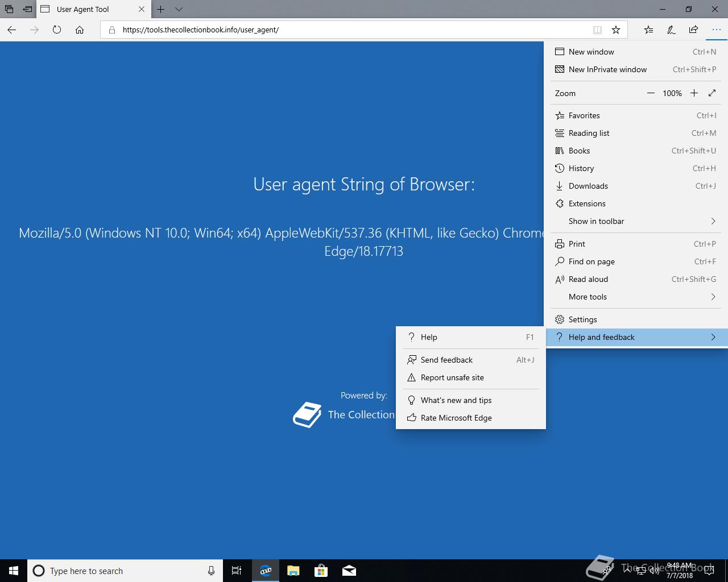
Task: Click Send feedback in submenu
Action: pyautogui.click(x=471, y=360)
